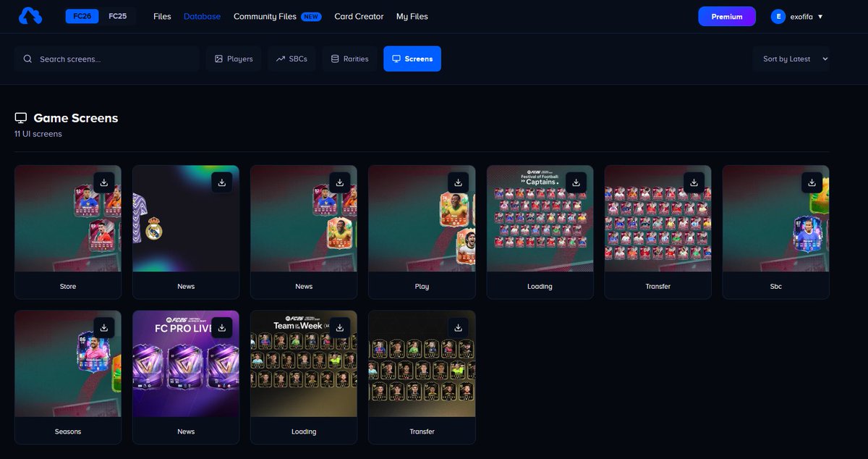Download the Play screen

click(x=458, y=183)
